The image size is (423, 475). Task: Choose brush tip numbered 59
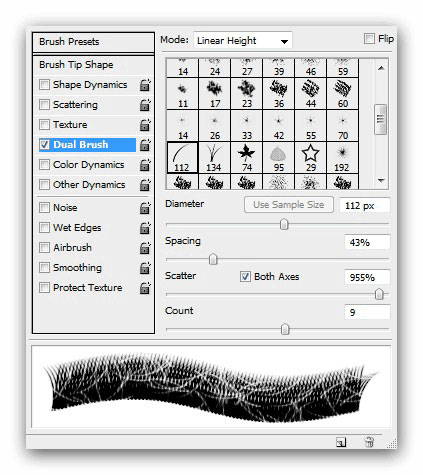pyautogui.click(x=342, y=68)
